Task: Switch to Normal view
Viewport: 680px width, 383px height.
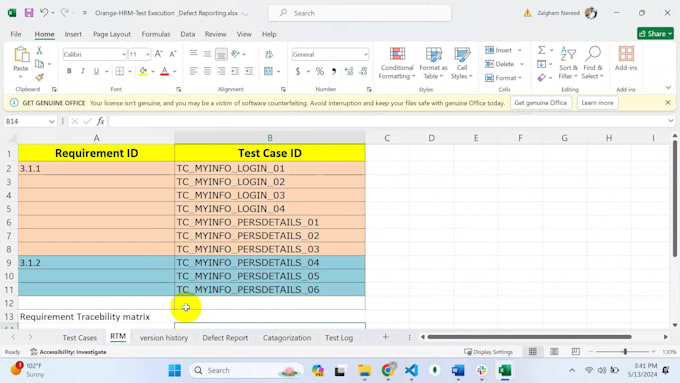Action: click(533, 351)
